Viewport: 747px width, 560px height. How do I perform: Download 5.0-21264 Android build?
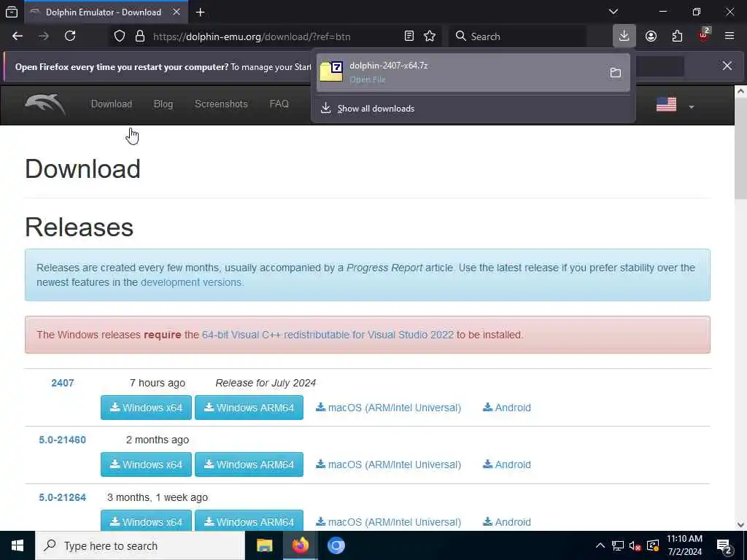point(507,522)
